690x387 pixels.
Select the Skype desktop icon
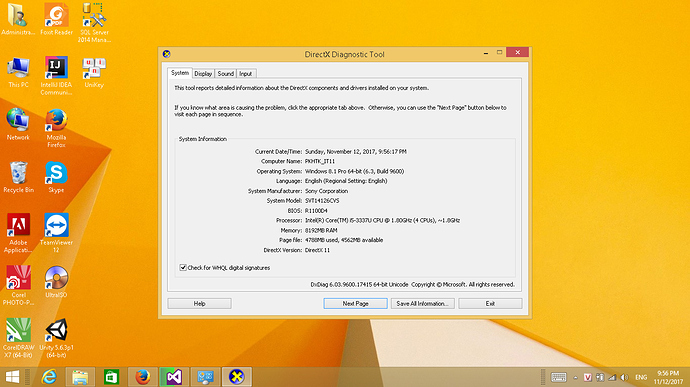[x=56, y=177]
